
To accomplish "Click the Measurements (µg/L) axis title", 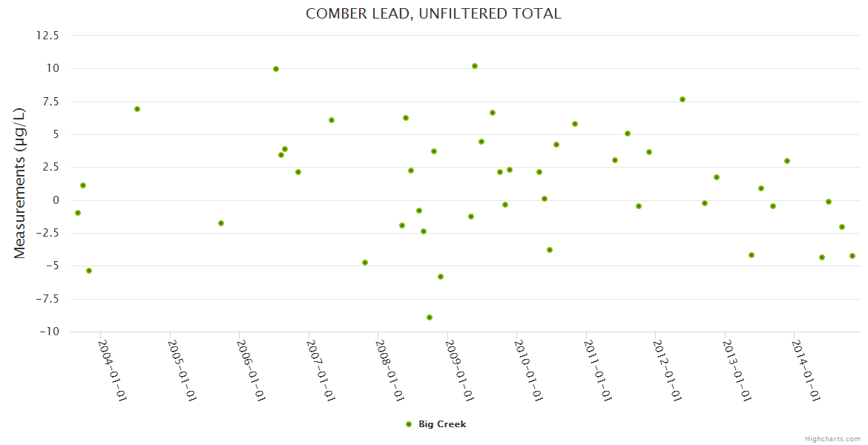I will (19, 183).
